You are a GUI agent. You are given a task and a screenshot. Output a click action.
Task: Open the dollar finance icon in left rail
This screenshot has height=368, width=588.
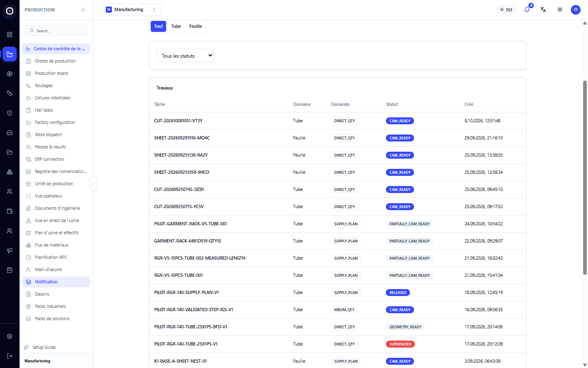coord(10,74)
